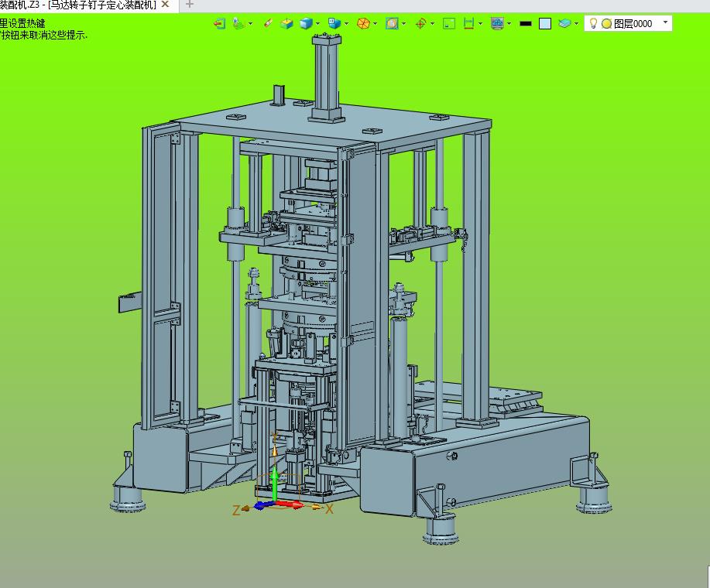This screenshot has height=588, width=710.
Task: Click the orange wireframe polyhedron icon
Action: click(x=363, y=23)
